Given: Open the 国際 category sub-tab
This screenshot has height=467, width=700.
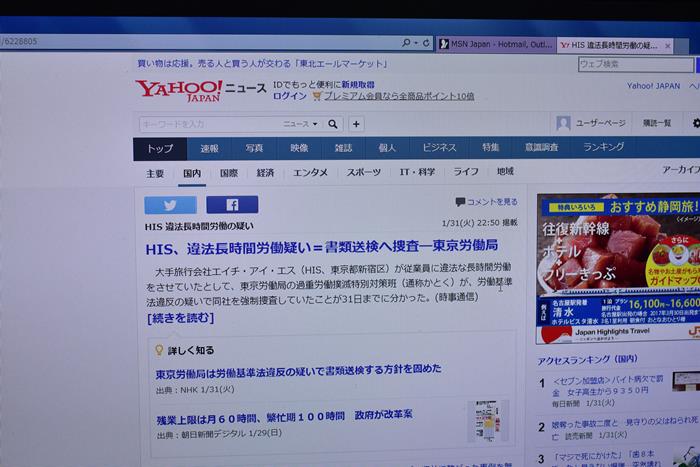Looking at the screenshot, I should [229, 173].
